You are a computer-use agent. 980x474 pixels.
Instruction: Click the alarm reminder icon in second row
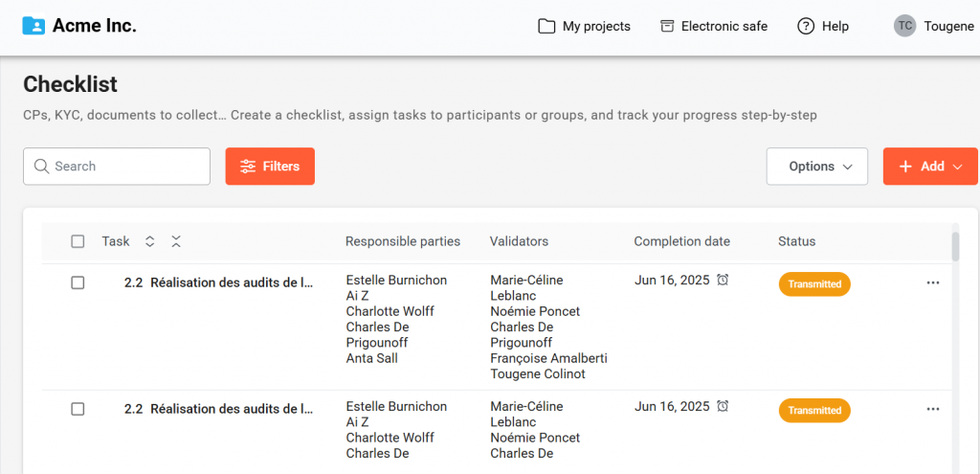(724, 406)
